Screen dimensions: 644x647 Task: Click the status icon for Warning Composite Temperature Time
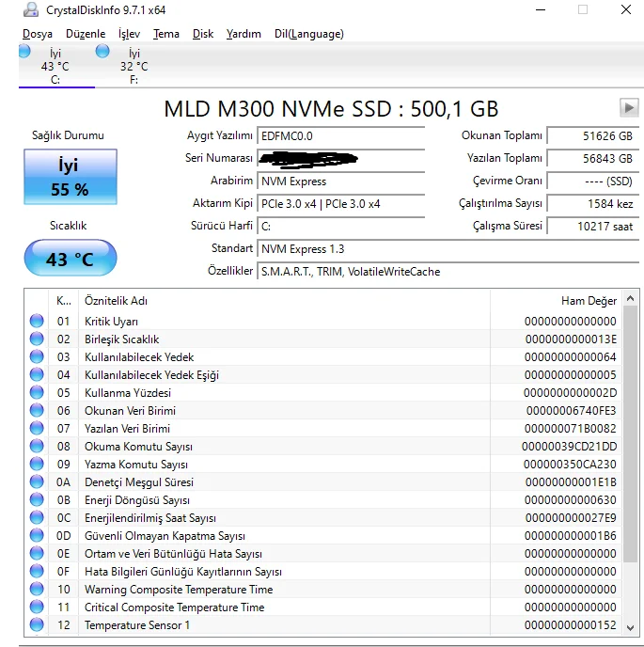point(37,590)
